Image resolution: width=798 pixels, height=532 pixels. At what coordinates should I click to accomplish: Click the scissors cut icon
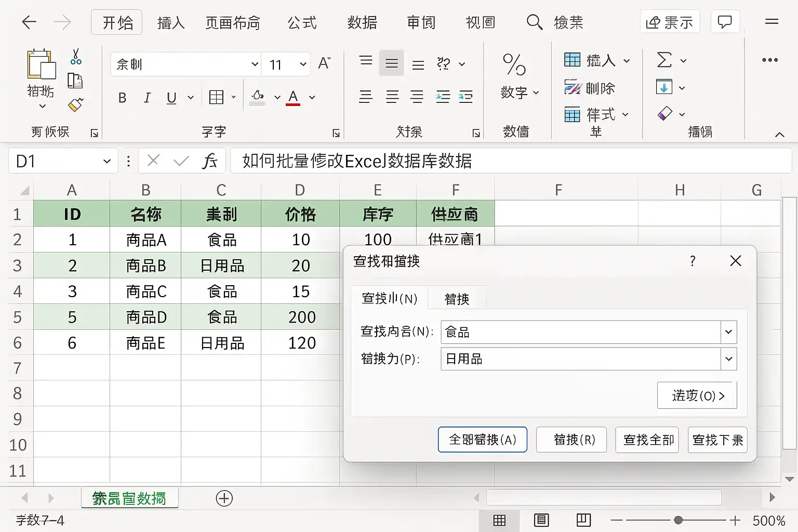click(76, 57)
